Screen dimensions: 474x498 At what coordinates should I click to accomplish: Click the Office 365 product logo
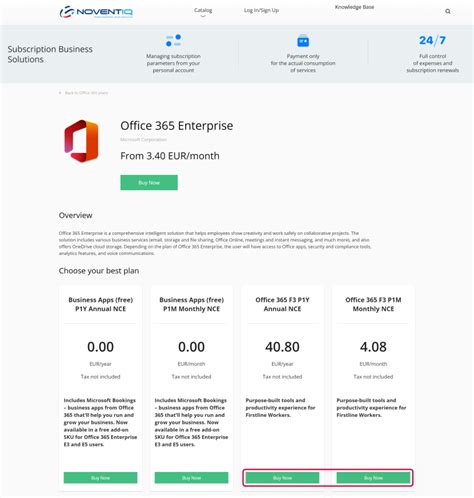(81, 141)
